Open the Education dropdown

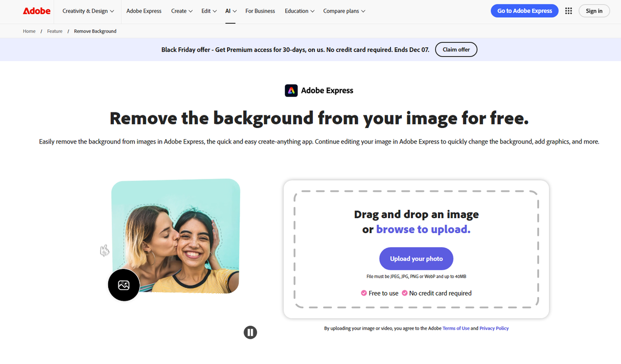(x=299, y=11)
